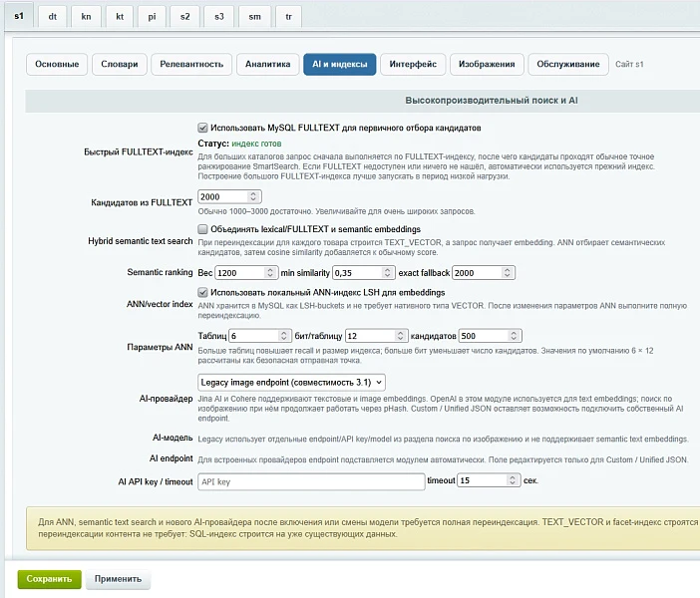The image size is (700, 598).
Task: Click the индекс готов status text
Action: [x=256, y=144]
